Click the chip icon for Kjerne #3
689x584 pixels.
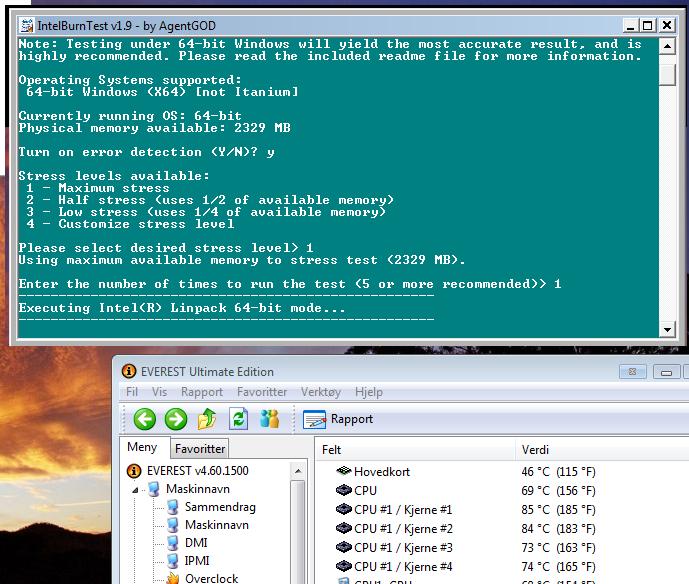pyautogui.click(x=344, y=547)
